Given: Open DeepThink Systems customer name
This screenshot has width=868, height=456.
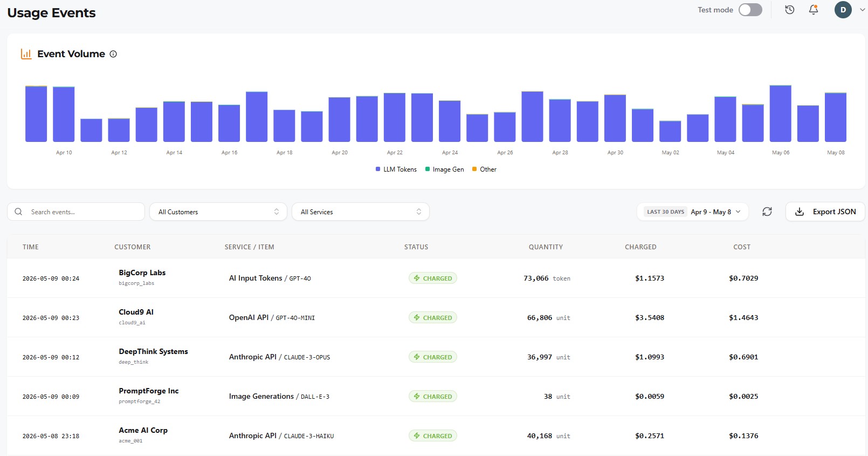Looking at the screenshot, I should 154,351.
